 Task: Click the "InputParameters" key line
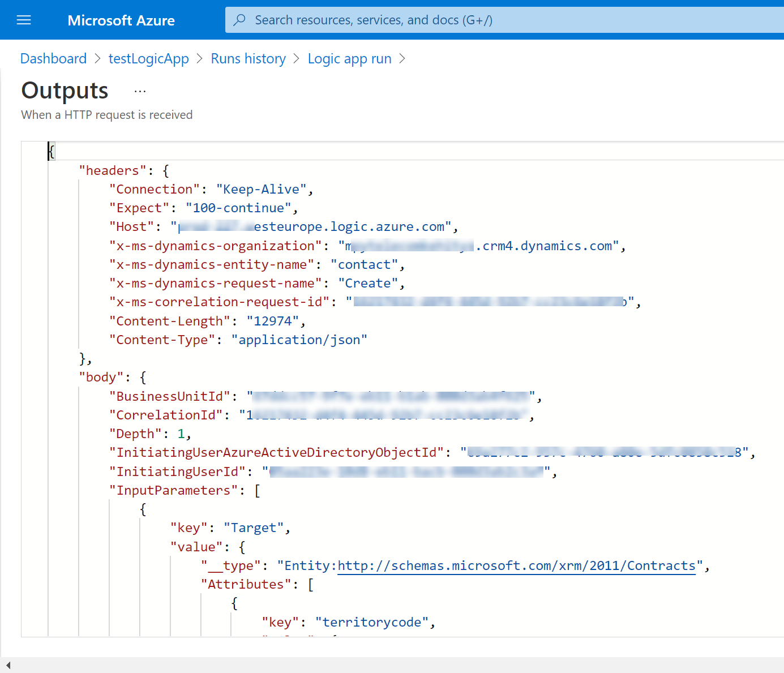coord(173,491)
